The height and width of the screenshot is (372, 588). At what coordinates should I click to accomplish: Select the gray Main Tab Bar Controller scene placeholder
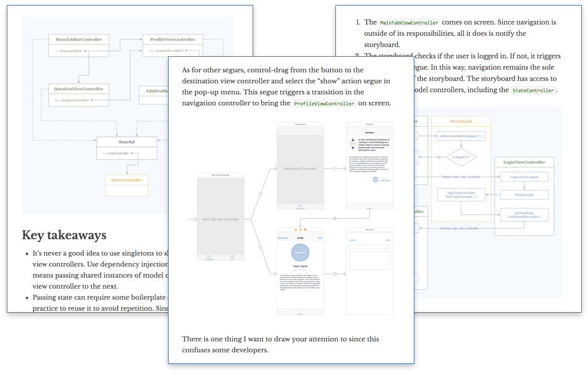click(x=220, y=219)
